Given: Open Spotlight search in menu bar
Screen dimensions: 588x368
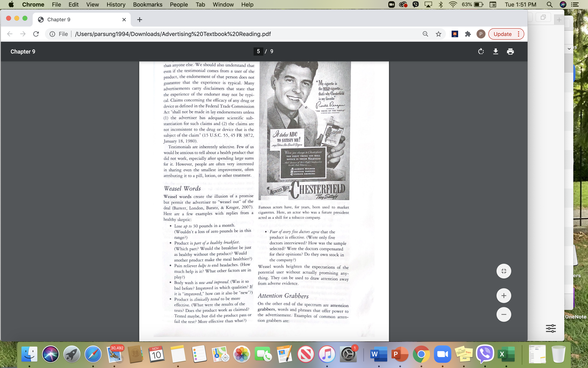Looking at the screenshot, I should (549, 4).
